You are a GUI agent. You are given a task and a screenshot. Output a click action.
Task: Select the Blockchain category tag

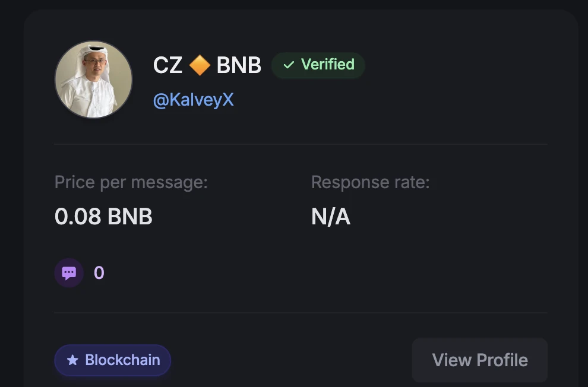point(113,360)
